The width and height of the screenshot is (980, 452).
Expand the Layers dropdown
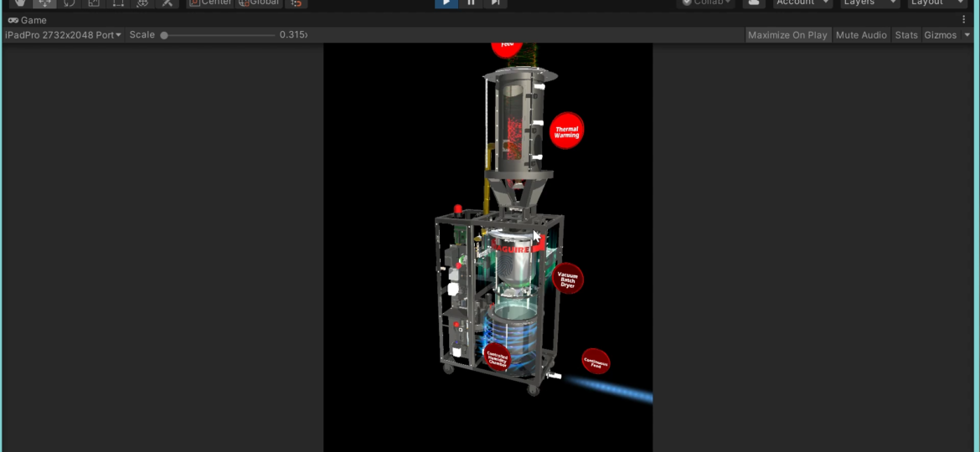tap(869, 3)
